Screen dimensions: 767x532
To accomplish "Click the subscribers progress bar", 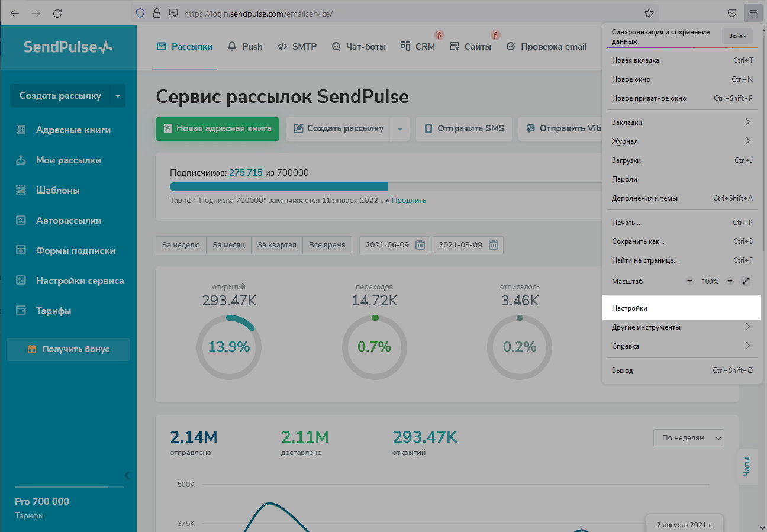I will [386, 186].
